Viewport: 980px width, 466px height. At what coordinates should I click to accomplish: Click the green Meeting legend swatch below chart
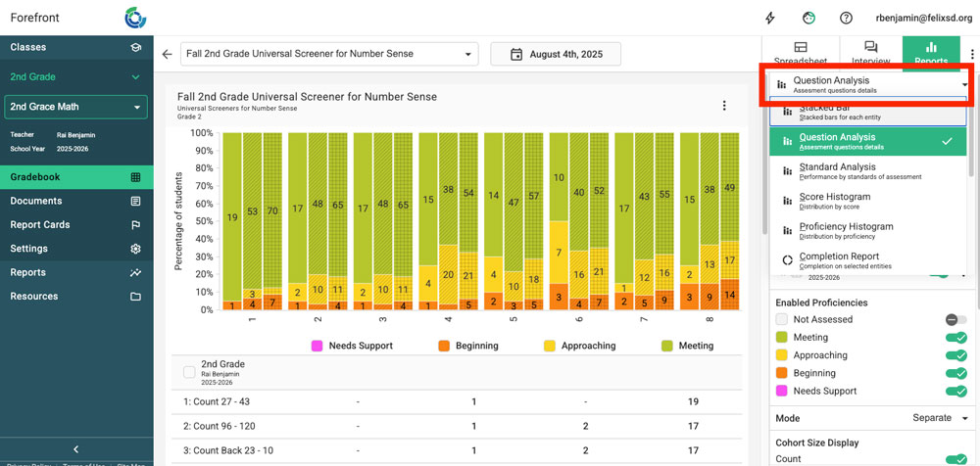666,346
